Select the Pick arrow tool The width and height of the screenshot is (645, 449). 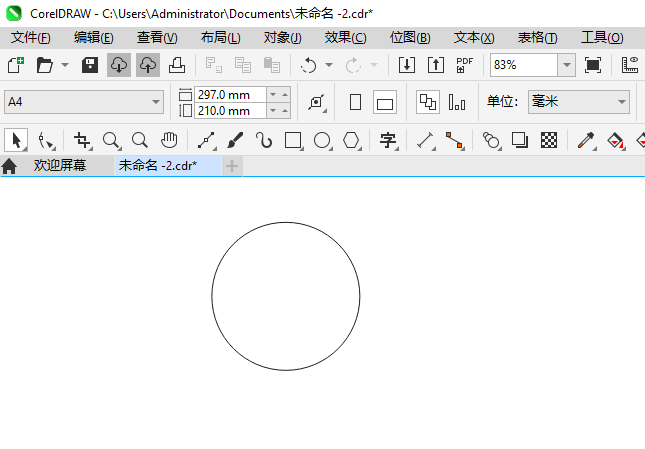[x=16, y=141]
